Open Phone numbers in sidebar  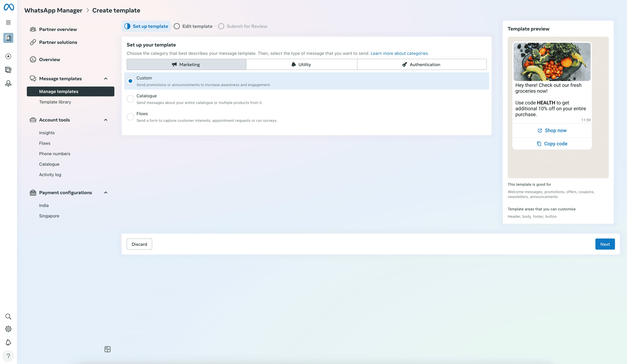click(x=55, y=154)
